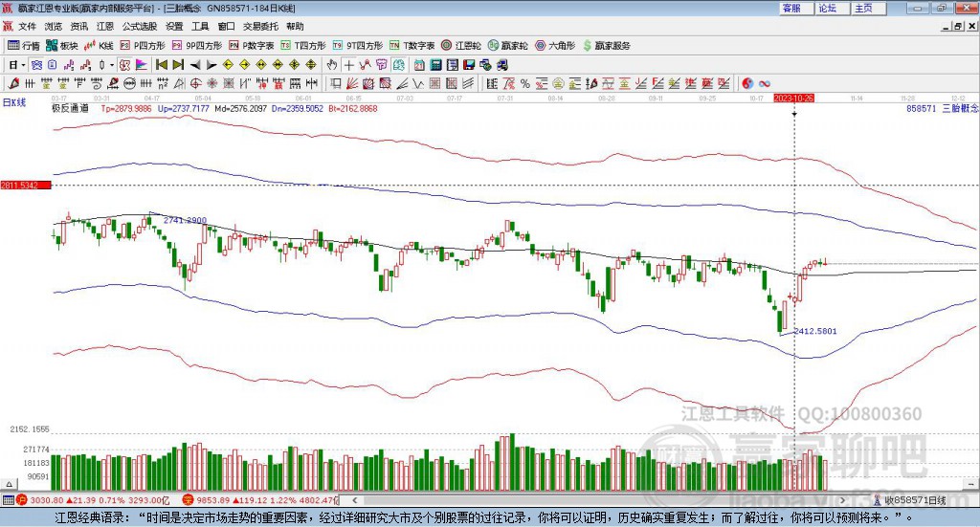Screen dimensions: 980x527
Task: Click the Up=2737.7177 channel value
Action: 184,108
